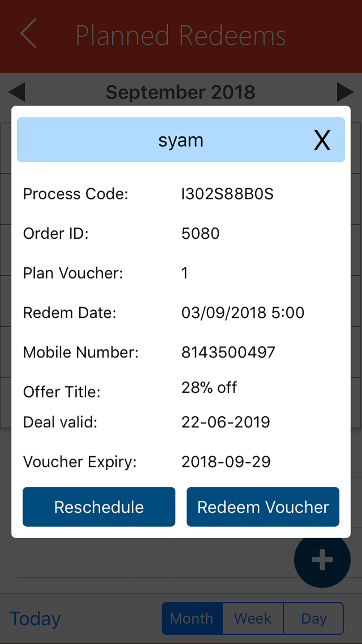Screen dimensions: 362x644
Task: Go to next month arrow
Action: 345,92
